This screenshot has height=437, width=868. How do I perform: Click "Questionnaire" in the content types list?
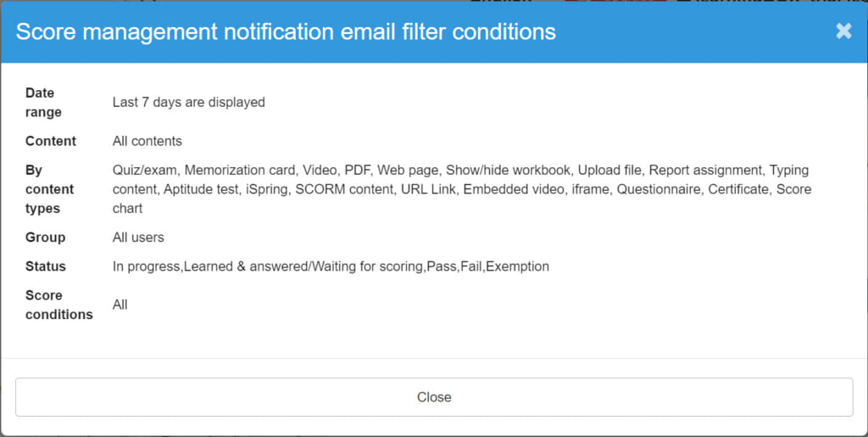(x=659, y=189)
